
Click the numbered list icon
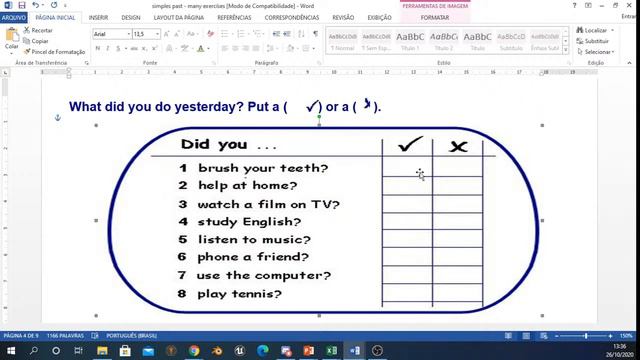pyautogui.click(x=241, y=34)
